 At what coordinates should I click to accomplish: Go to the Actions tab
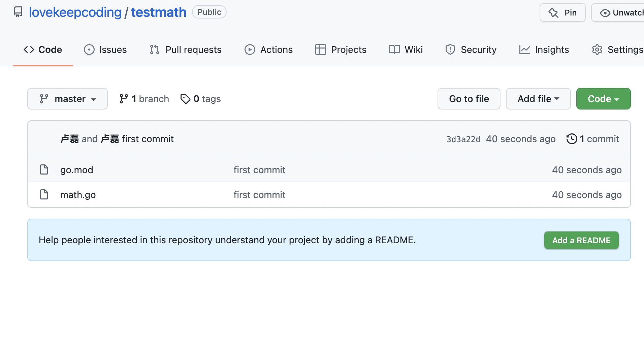[268, 50]
